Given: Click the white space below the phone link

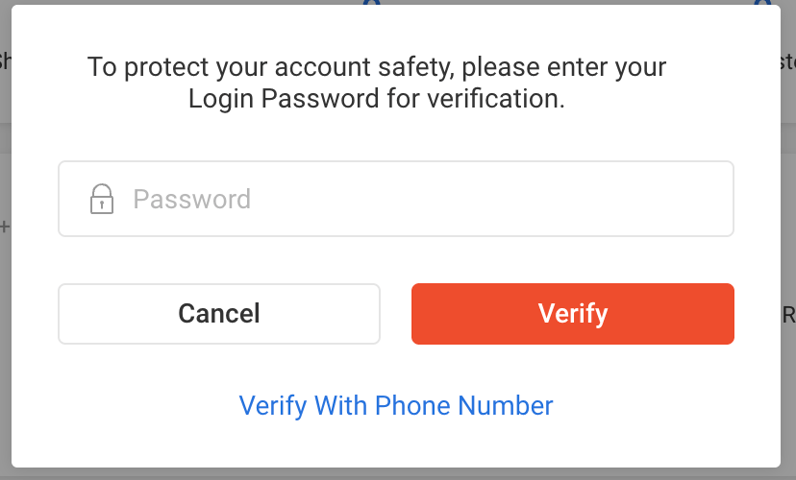Looking at the screenshot, I should tap(396, 445).
